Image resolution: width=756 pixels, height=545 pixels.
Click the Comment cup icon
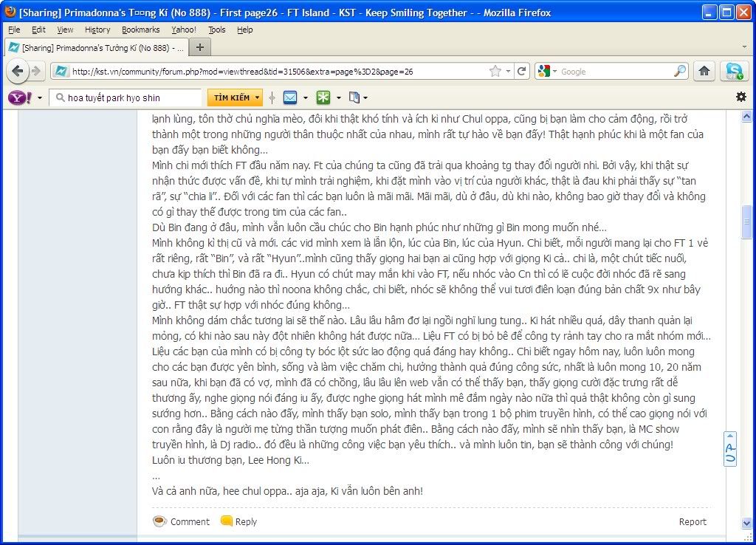[x=159, y=521]
